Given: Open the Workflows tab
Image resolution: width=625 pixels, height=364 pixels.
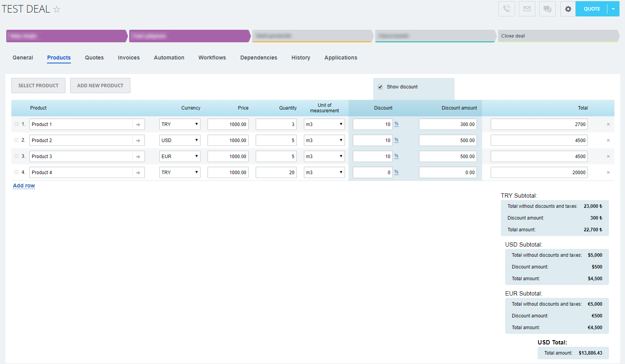Looking at the screenshot, I should pos(212,58).
